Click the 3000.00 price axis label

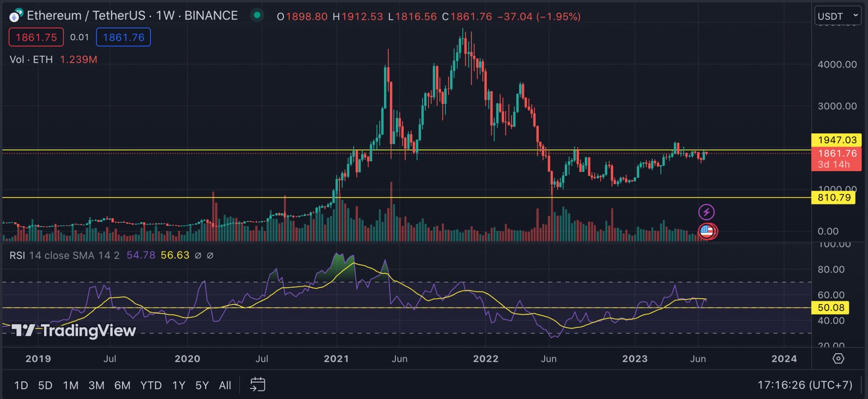837,106
